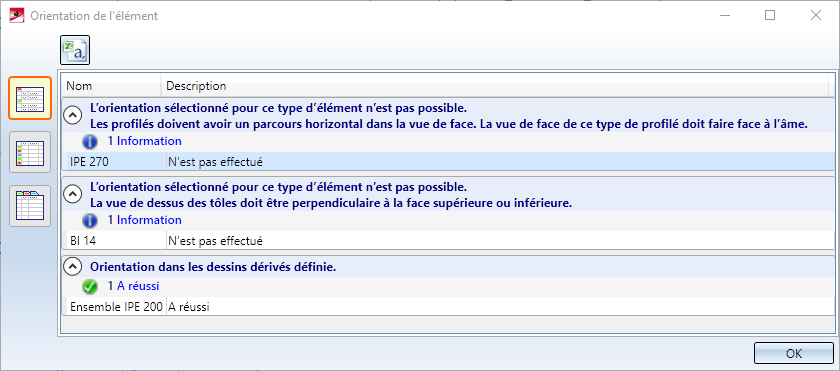Select the grouped list view icon in the sidebar
This screenshot has height=371, width=840.
pyautogui.click(x=30, y=98)
